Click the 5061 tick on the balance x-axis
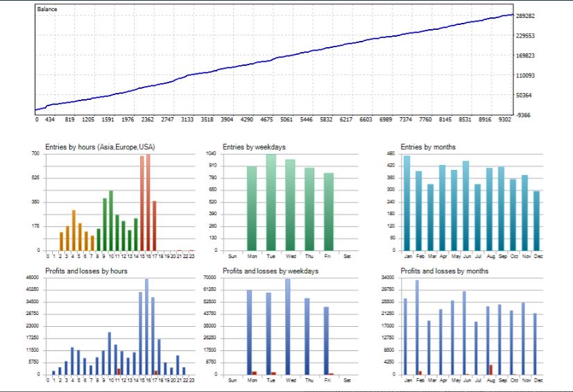The image size is (573, 392). click(x=286, y=119)
